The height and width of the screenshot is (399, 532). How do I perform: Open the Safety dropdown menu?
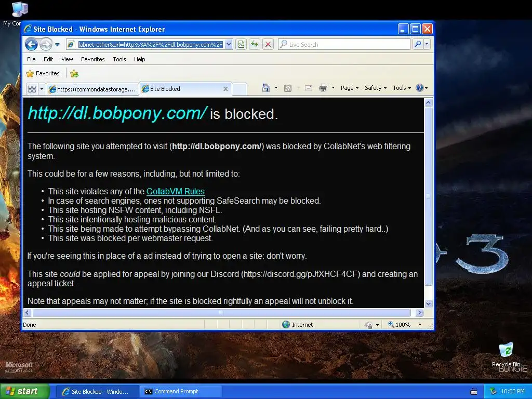[x=376, y=88]
